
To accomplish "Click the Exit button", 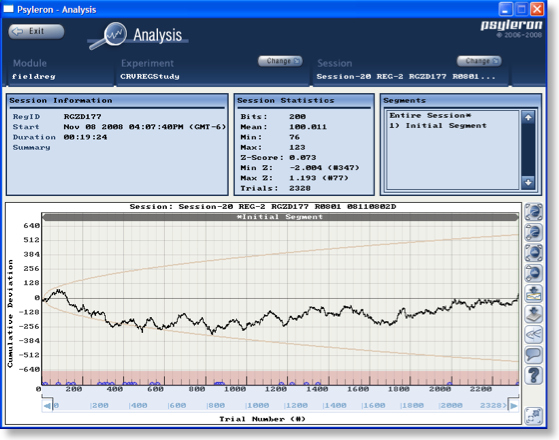I will point(36,31).
